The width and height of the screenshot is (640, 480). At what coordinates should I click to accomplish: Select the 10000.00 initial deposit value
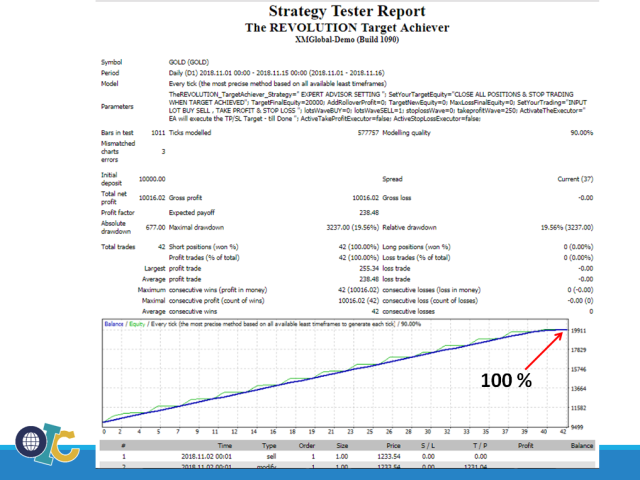point(152,179)
